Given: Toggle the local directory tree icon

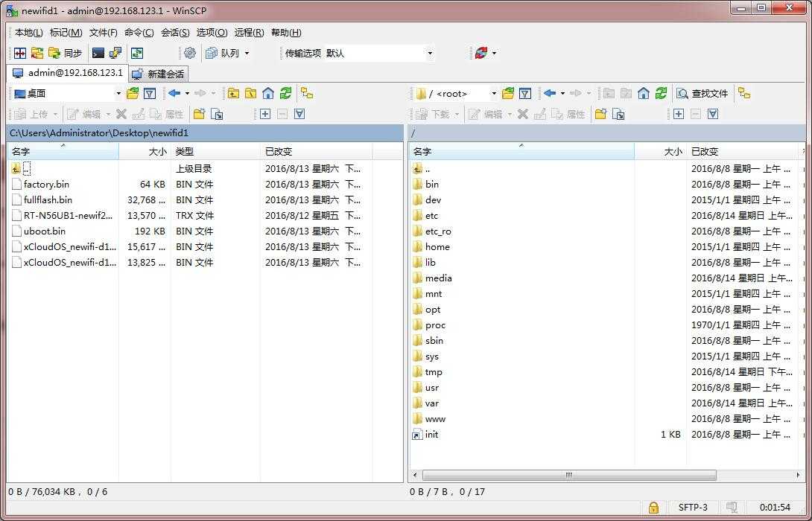Looking at the screenshot, I should tap(307, 94).
